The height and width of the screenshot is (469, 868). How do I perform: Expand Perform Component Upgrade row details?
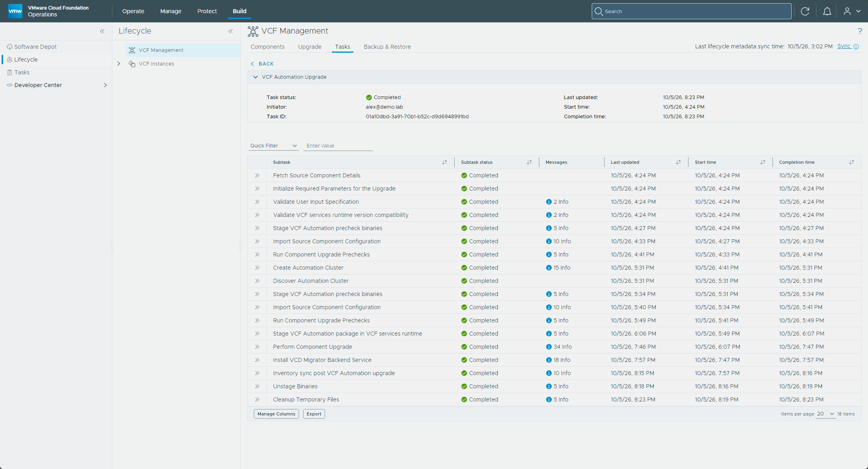(x=257, y=347)
